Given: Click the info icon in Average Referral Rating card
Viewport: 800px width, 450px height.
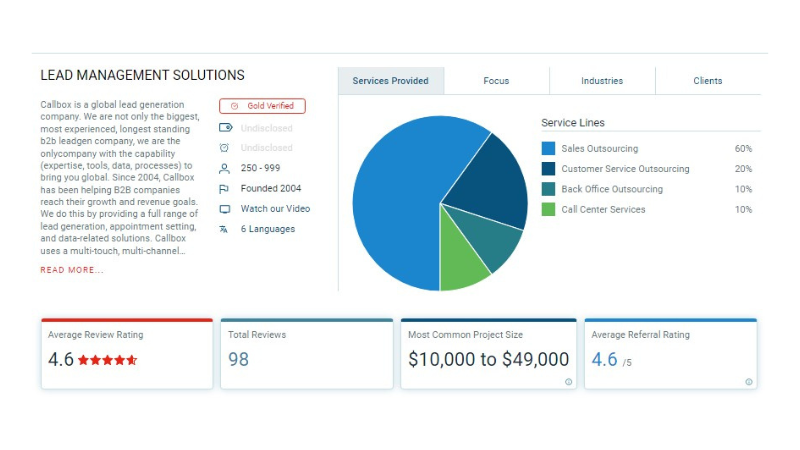Looking at the screenshot, I should (x=748, y=382).
